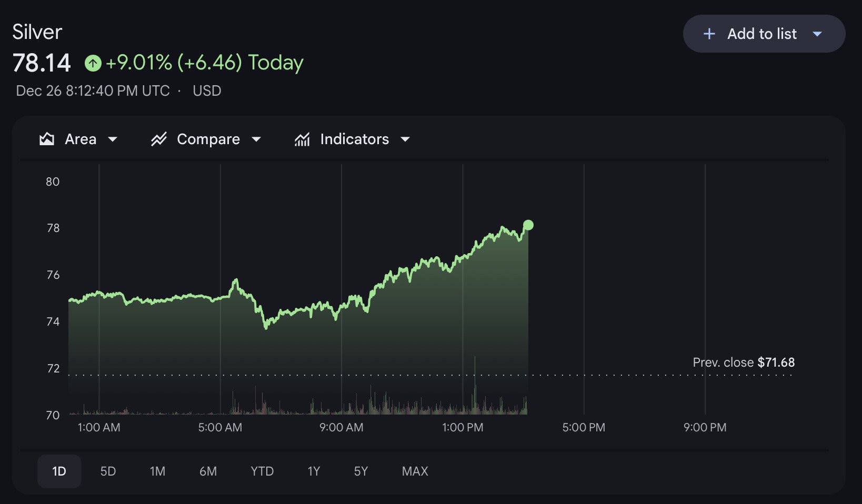
Task: Show the 6M price history
Action: (208, 471)
